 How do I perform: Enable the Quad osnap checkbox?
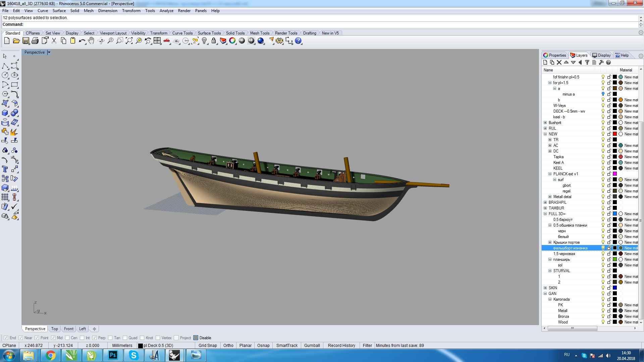click(x=125, y=338)
